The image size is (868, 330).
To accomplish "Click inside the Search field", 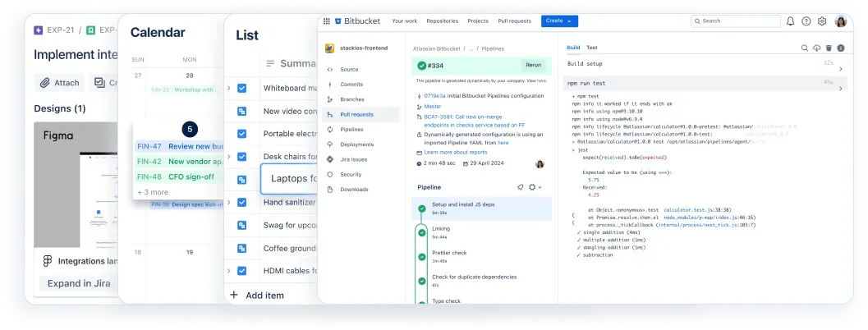I will (x=736, y=21).
